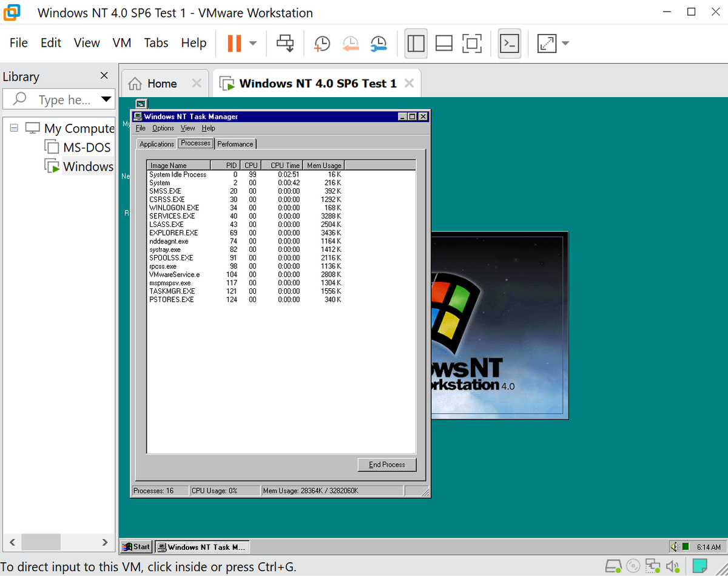Screen dimensions: 728x576
Task: Toggle the console view icon
Action: point(510,43)
